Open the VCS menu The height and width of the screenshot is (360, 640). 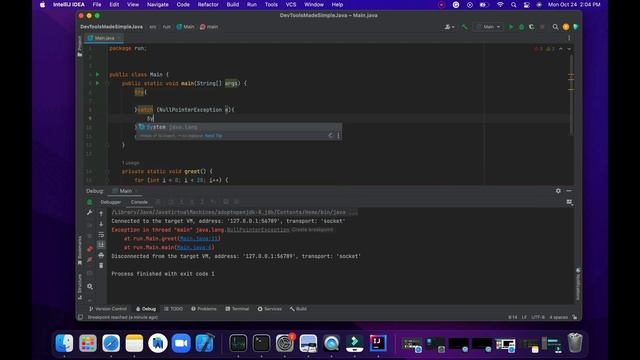[291, 4]
